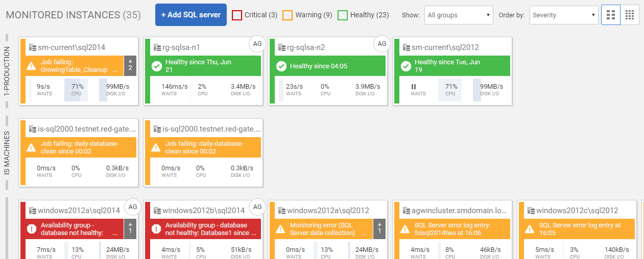Open the rg-sqlsa-n2 instance link
This screenshot has width=644, height=259.
coord(306,47)
